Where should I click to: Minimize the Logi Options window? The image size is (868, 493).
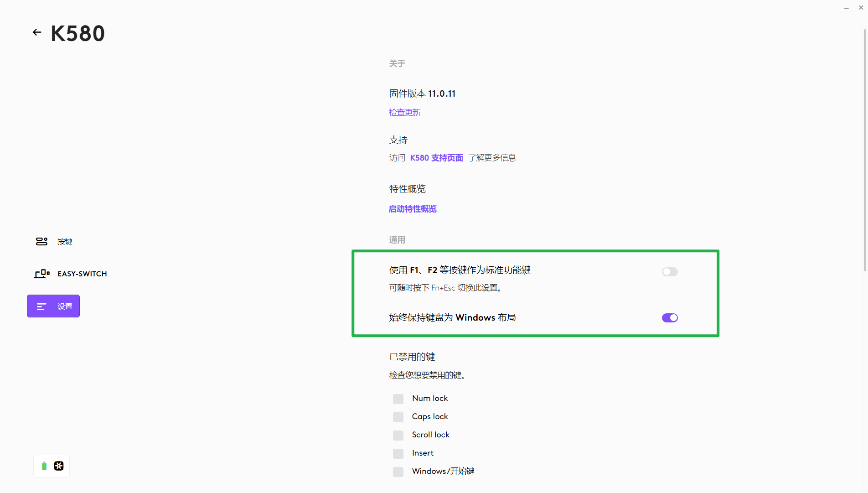(846, 8)
